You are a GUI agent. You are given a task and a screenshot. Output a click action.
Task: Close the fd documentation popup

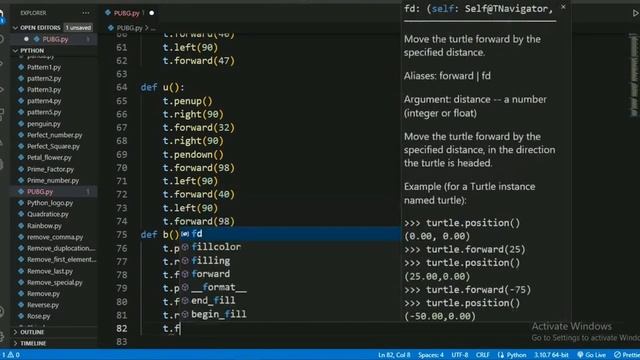pos(563,7)
